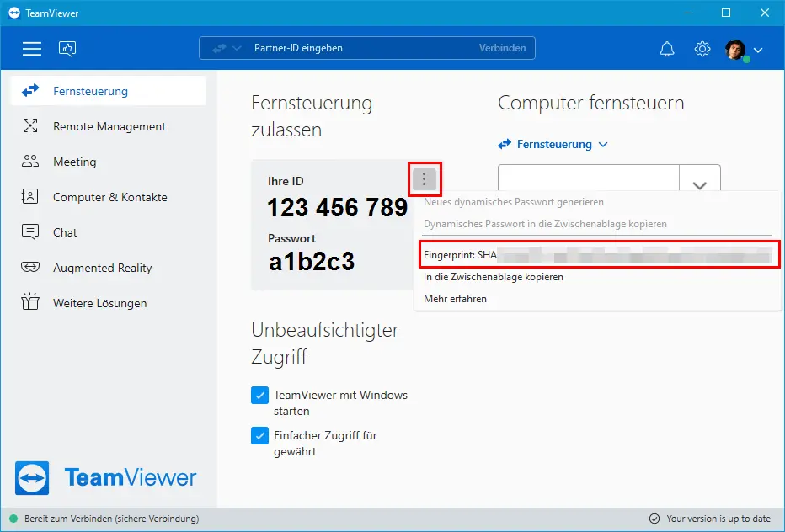Choose Dynamisches Passwort in die Zwischenablage kopieren
This screenshot has width=785, height=532.
click(x=545, y=224)
